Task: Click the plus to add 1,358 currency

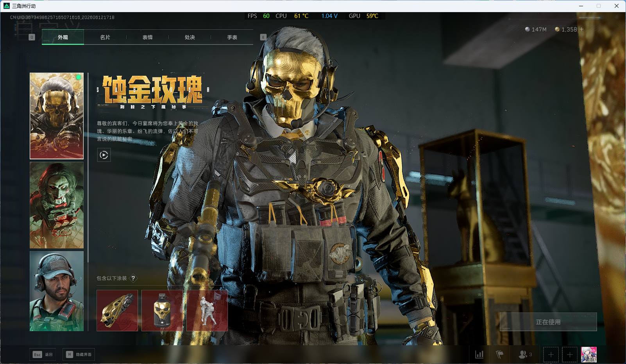Action: click(581, 29)
